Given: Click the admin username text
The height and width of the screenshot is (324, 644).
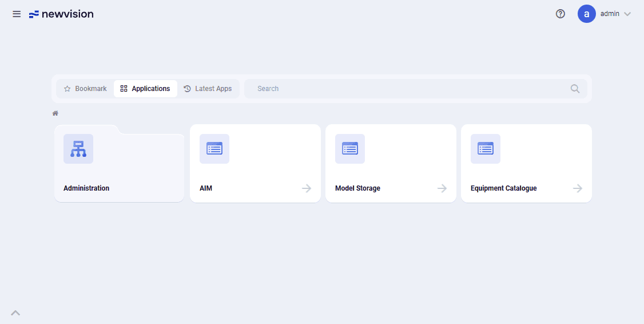Looking at the screenshot, I should click(x=610, y=14).
